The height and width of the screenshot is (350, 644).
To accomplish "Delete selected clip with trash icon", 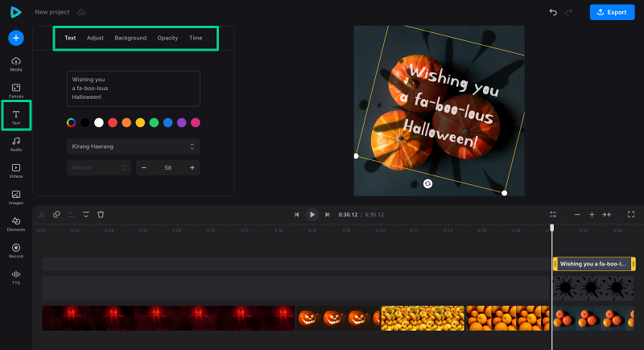I will coord(101,215).
